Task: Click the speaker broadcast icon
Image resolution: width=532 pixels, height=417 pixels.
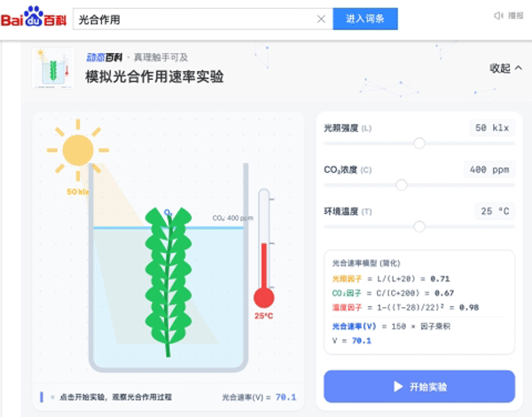Action: (x=497, y=16)
